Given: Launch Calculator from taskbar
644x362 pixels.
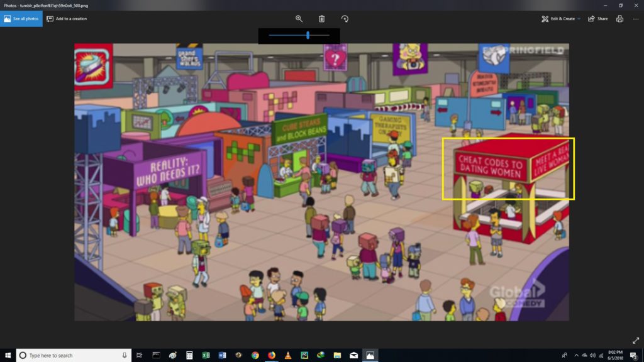Looking at the screenshot, I should 189,356.
